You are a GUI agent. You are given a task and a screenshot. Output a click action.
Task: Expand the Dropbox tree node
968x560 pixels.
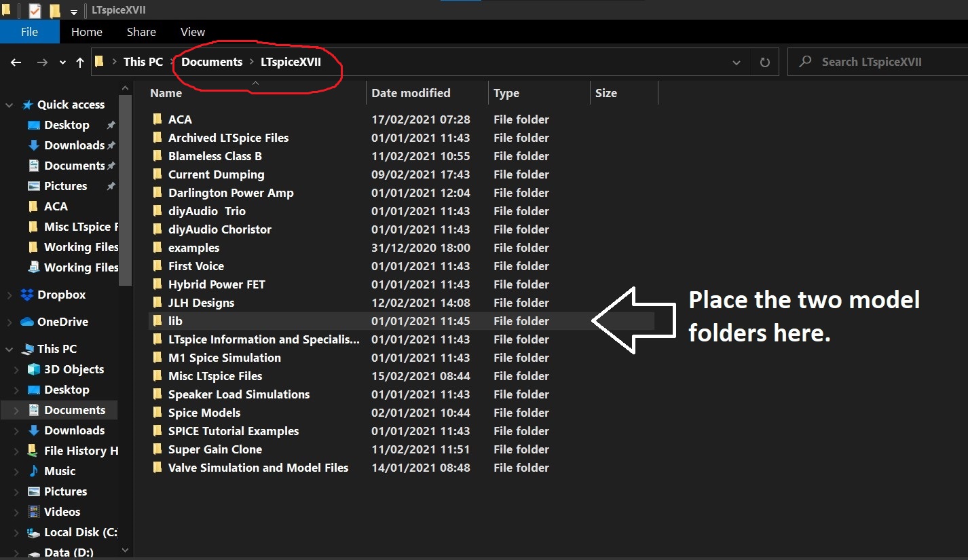10,295
